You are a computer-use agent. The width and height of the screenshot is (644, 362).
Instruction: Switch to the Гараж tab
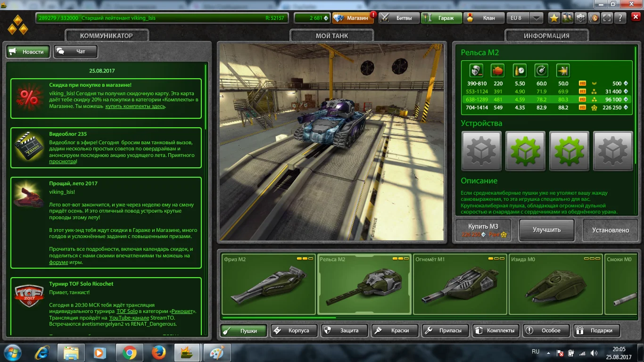coord(441,18)
